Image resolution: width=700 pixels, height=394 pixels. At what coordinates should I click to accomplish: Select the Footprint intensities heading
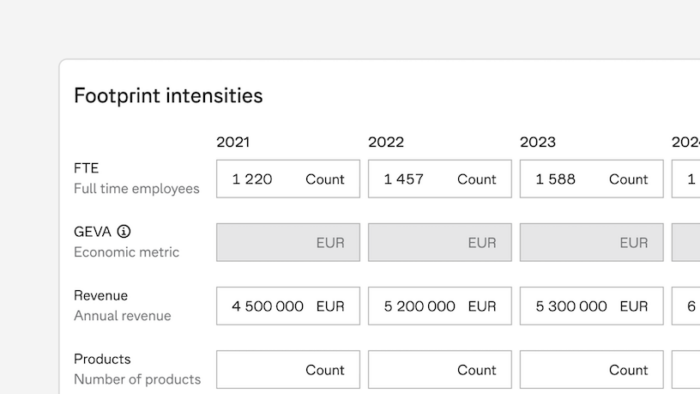click(168, 95)
